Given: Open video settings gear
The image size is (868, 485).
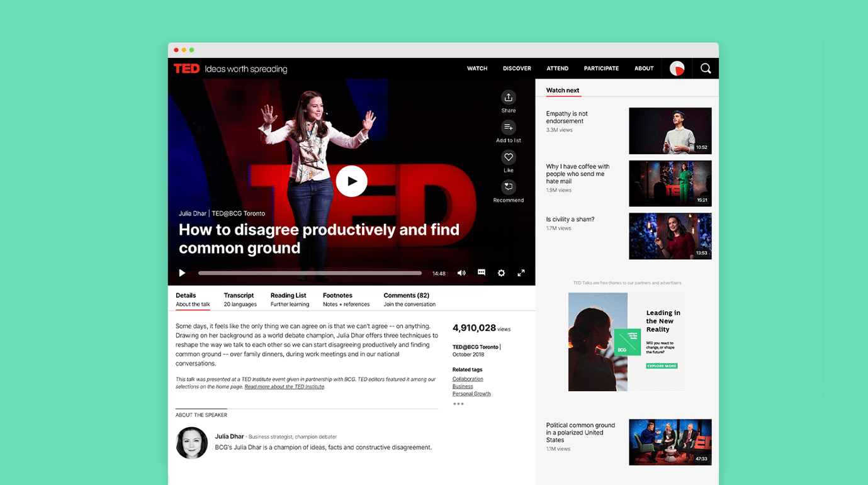Looking at the screenshot, I should (501, 273).
